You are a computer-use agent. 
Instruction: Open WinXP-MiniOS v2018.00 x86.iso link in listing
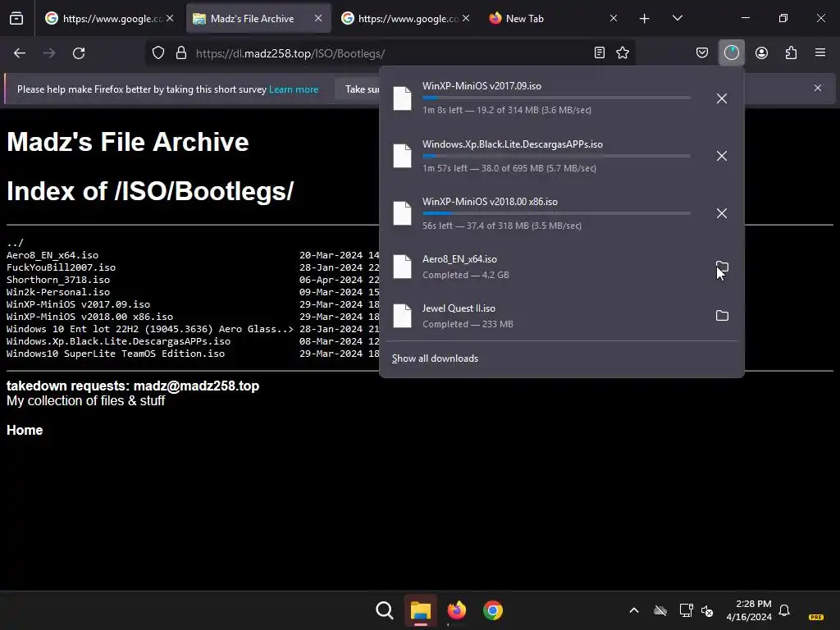click(89, 317)
